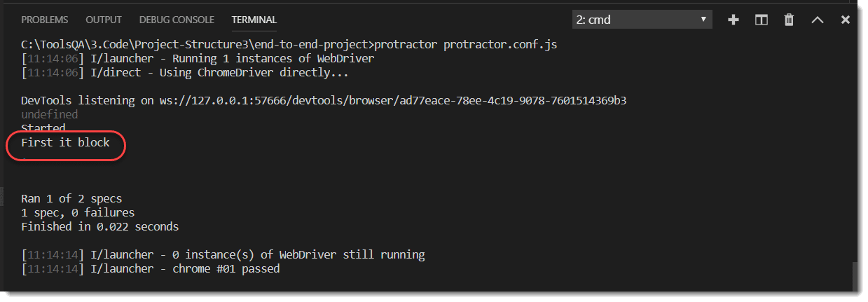Kill terminal using trash icon
The image size is (868, 302).
(789, 20)
